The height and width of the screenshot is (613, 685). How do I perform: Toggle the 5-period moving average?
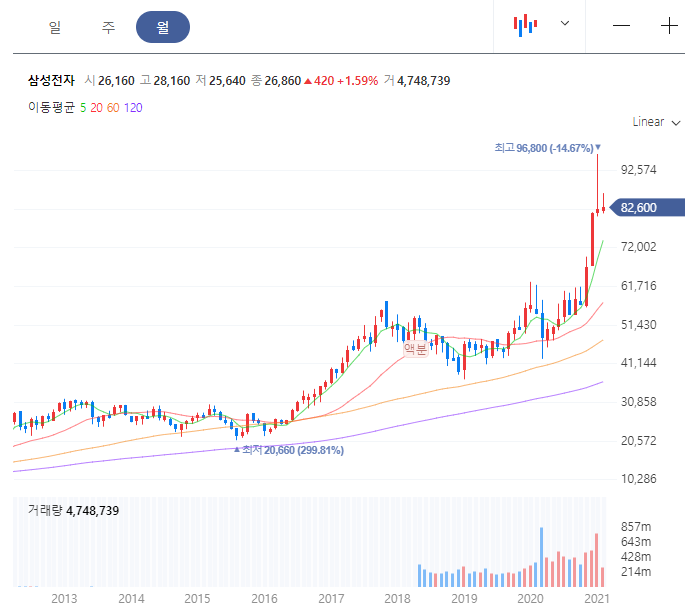(83, 107)
